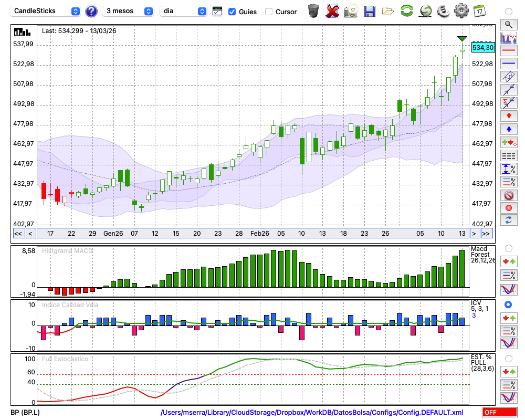Click the blue help question mark icon

(x=91, y=11)
